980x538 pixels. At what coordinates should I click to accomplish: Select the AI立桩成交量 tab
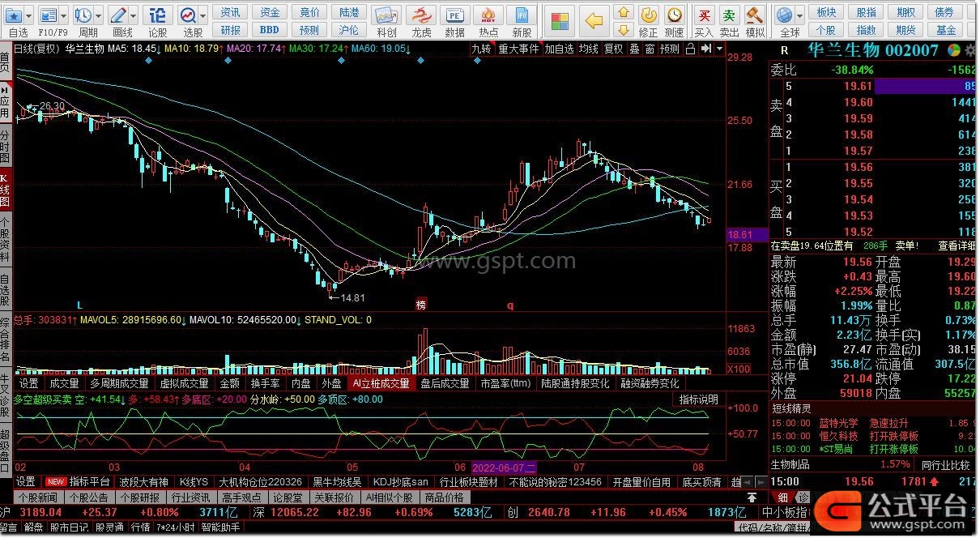pos(381,383)
